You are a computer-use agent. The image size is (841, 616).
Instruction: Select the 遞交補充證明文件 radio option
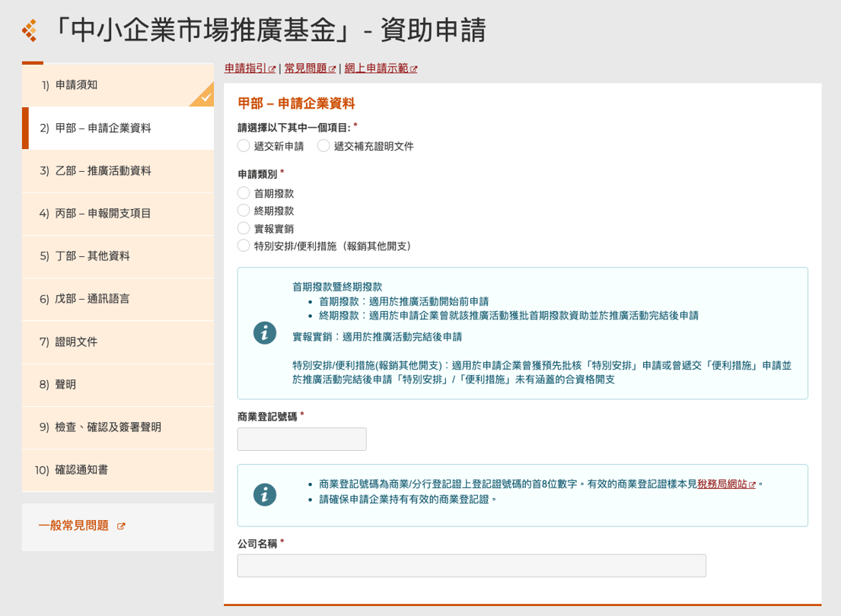click(x=323, y=146)
